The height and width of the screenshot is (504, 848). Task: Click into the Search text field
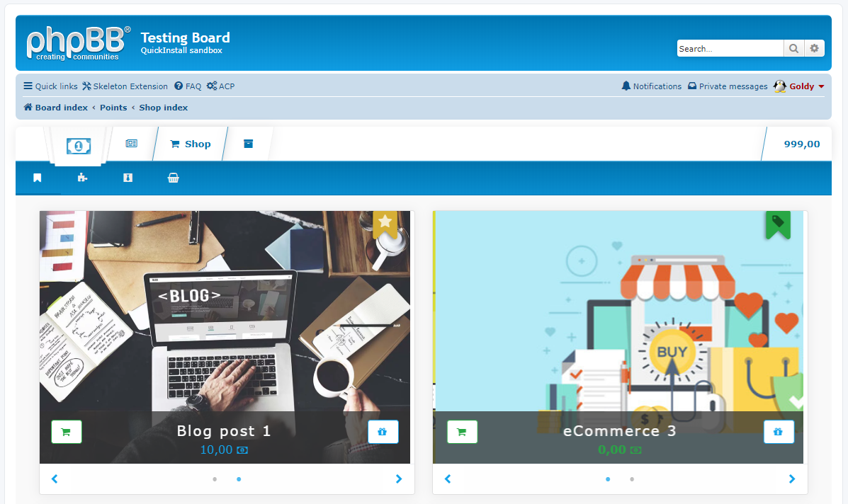[x=729, y=49]
